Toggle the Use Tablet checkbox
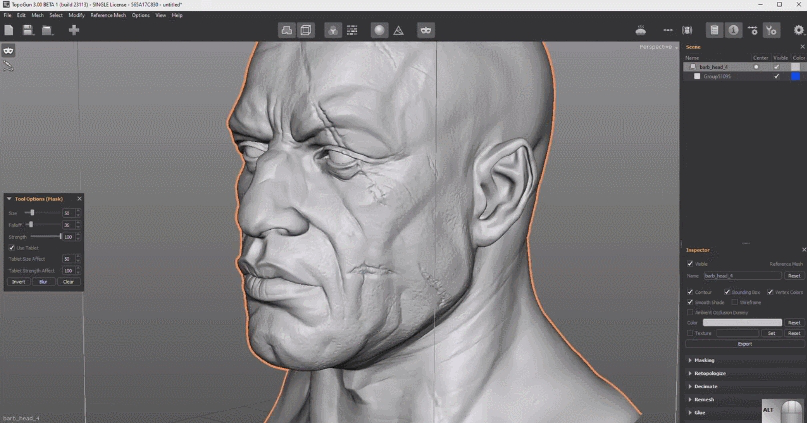The height and width of the screenshot is (423, 807). coord(12,248)
